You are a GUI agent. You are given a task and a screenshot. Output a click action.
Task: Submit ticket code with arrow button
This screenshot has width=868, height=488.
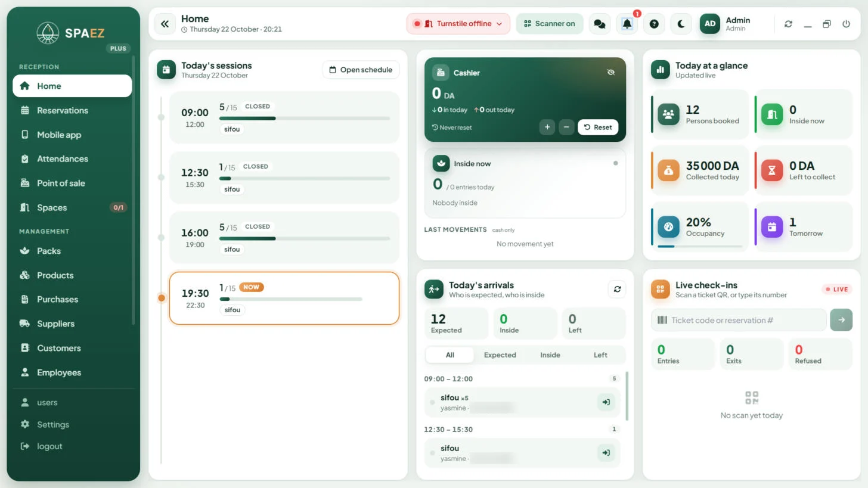point(841,320)
